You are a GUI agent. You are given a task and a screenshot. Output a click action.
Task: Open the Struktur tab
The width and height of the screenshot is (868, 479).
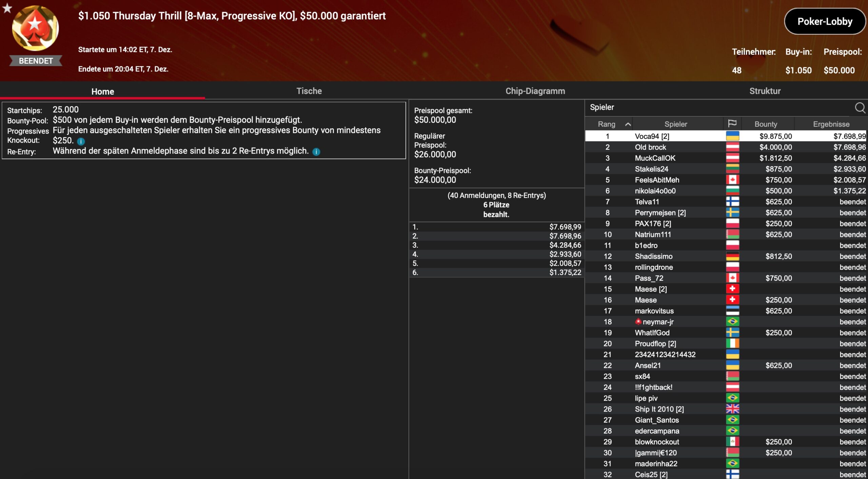[765, 91]
